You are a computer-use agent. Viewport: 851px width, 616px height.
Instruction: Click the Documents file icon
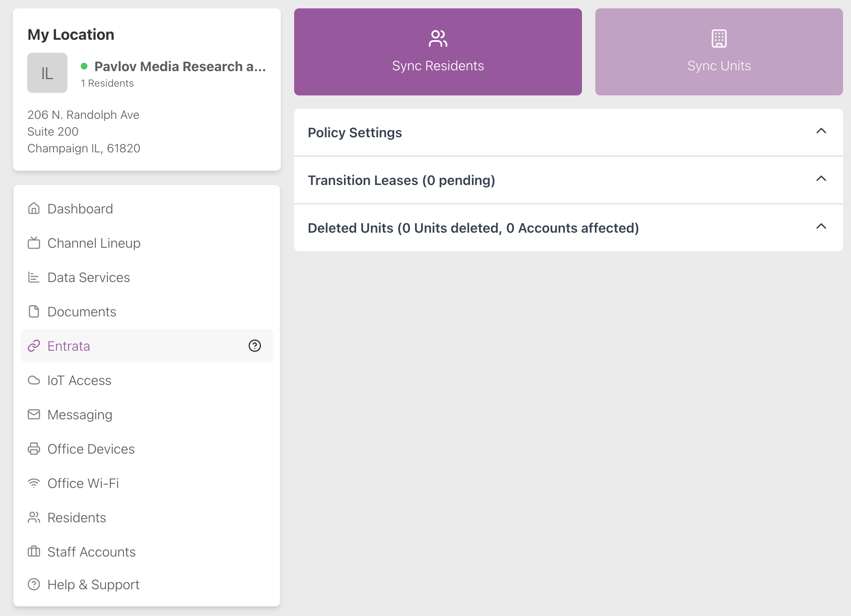[x=34, y=311]
